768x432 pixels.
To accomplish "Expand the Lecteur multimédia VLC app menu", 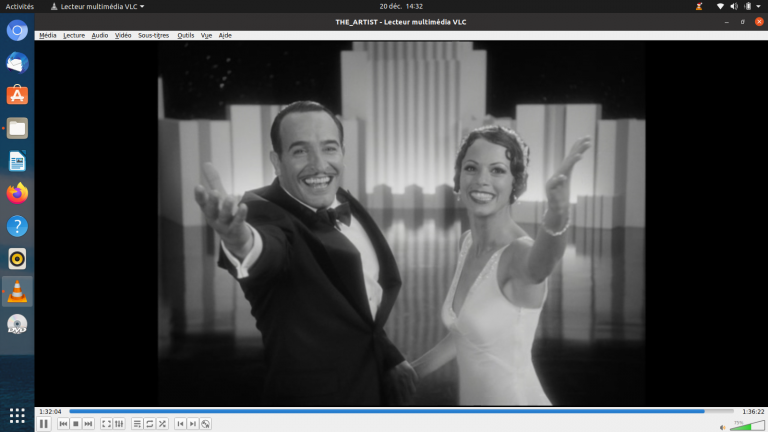I will pyautogui.click(x=97, y=6).
